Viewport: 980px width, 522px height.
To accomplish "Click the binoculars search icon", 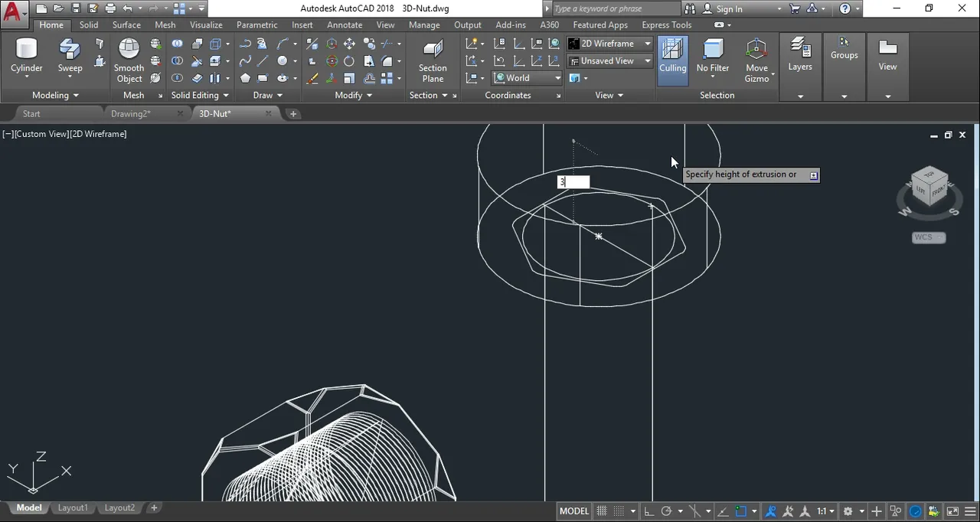I will coord(690,8).
